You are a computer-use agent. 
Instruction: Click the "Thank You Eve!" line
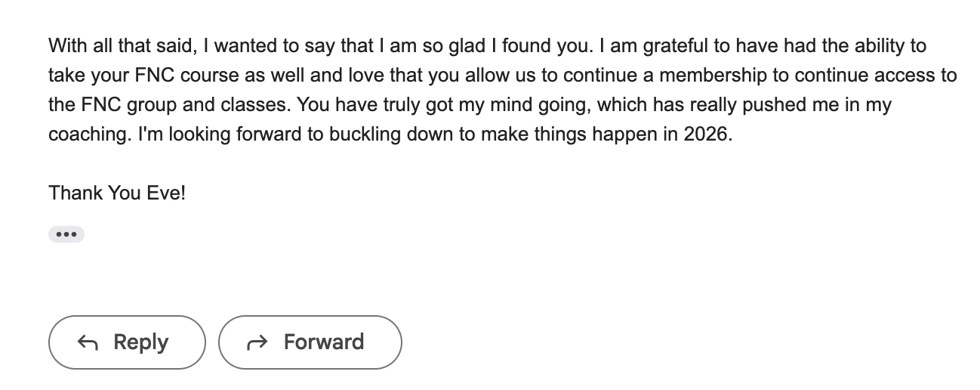click(117, 193)
